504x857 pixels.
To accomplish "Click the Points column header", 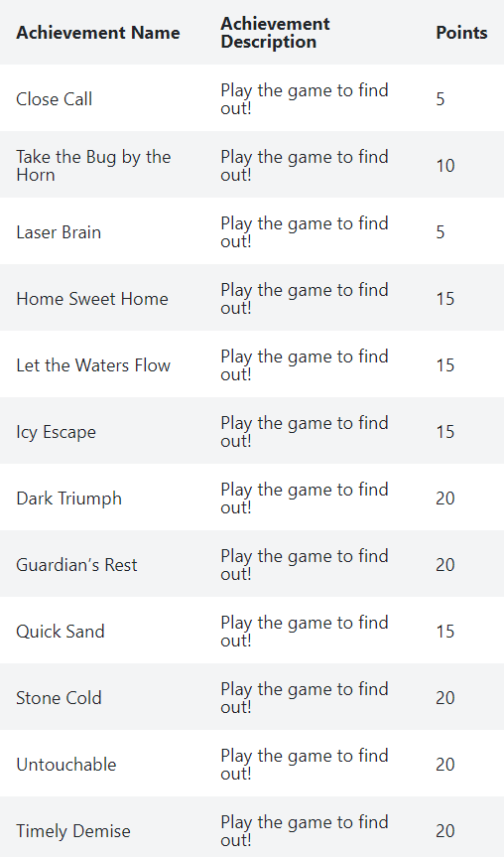I will [461, 33].
